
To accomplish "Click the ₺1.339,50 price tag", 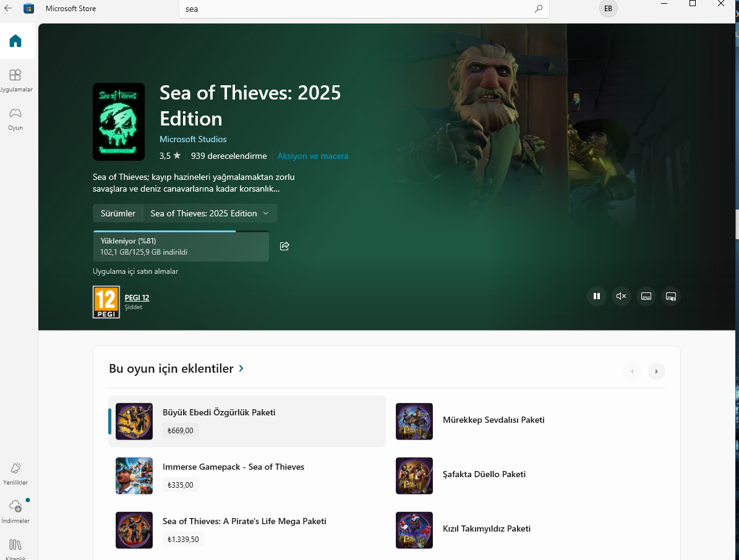I will [183, 539].
